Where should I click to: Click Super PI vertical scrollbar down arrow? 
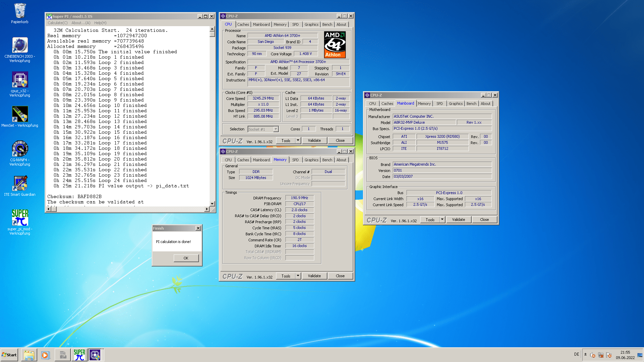pos(212,203)
